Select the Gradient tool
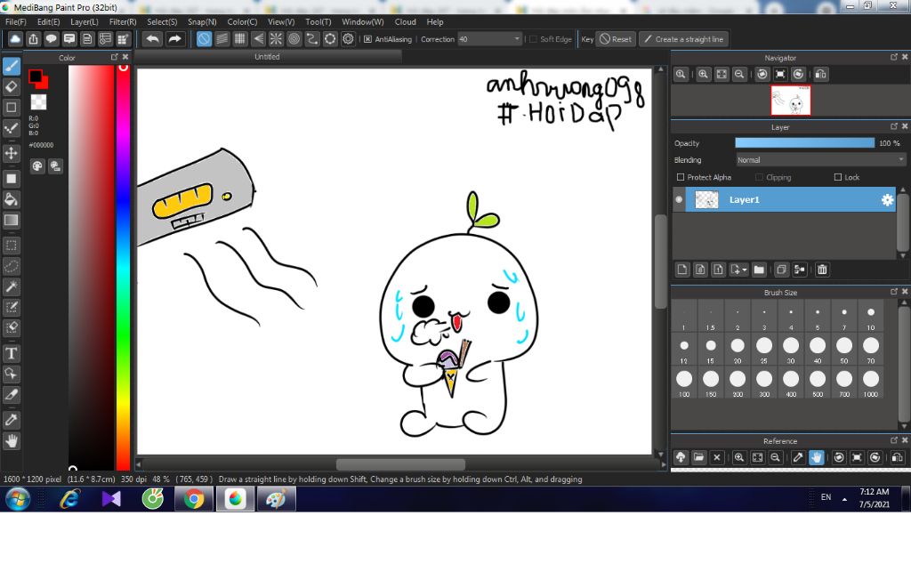The width and height of the screenshot is (911, 588). coord(11,221)
